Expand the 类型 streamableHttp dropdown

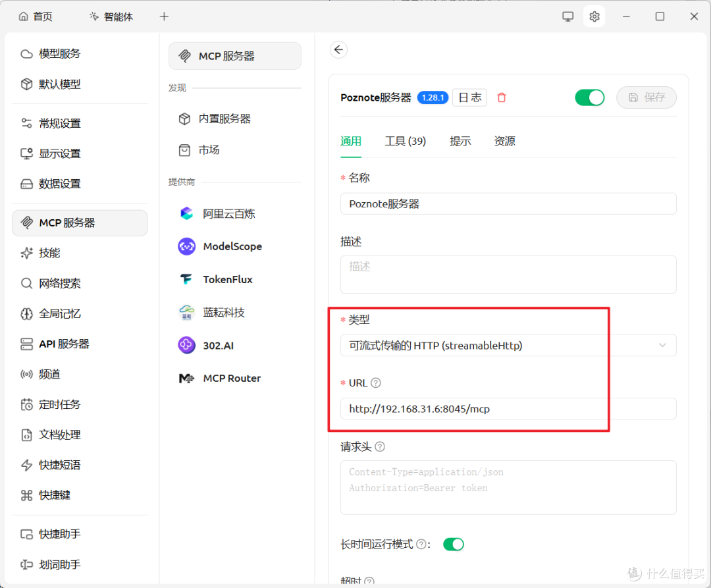tap(508, 346)
